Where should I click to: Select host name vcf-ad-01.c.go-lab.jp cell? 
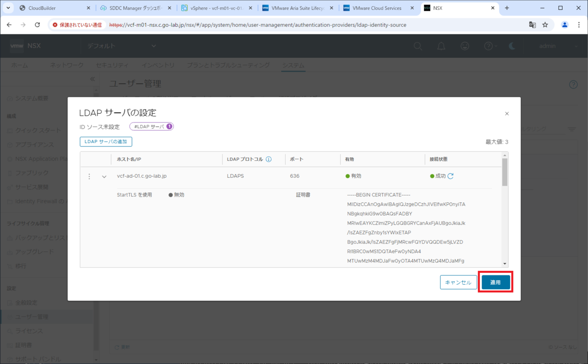pos(142,176)
